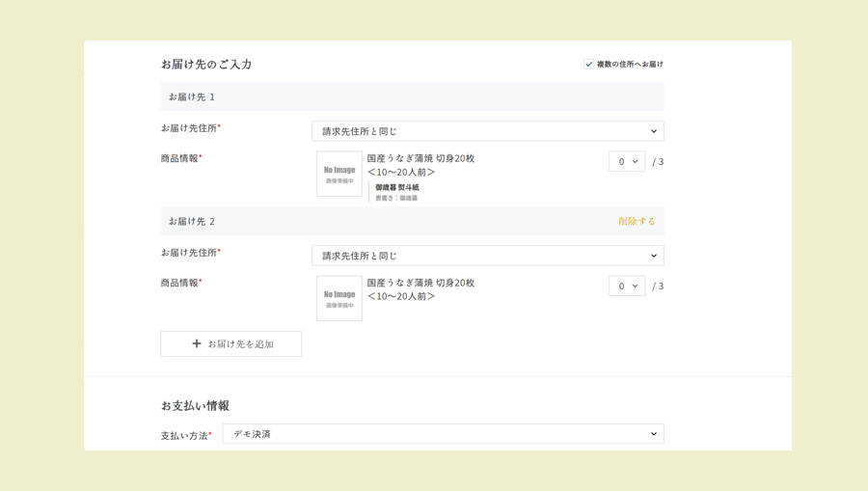
Task: Click the No Image thumbnail under お届け先 2
Action: point(339,298)
